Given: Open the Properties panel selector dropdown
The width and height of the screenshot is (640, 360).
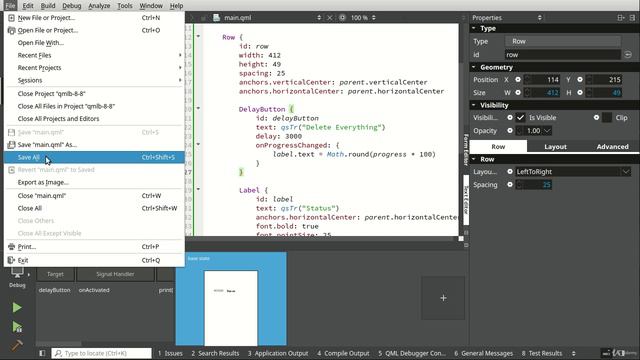Looking at the screenshot, I should [507, 18].
